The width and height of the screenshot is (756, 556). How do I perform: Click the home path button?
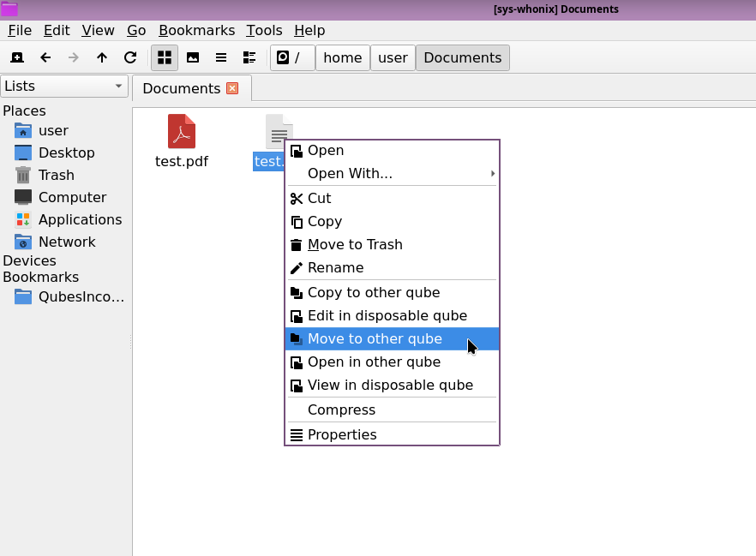(x=342, y=57)
